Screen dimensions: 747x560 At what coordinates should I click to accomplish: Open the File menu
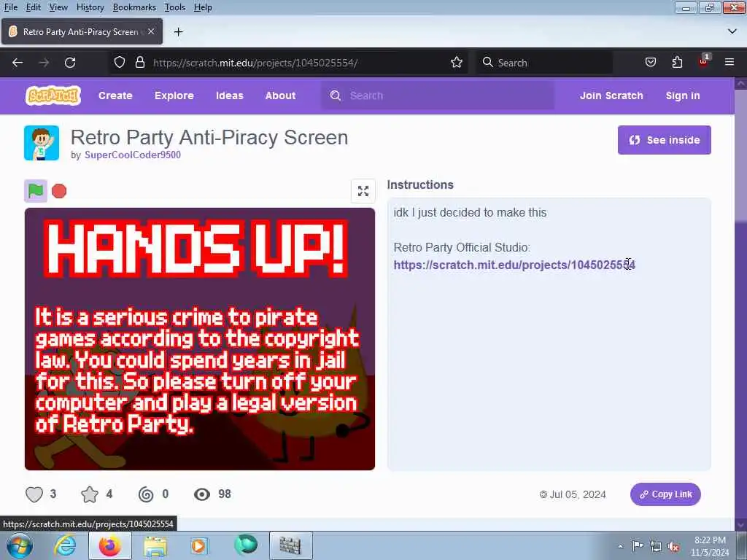coord(10,7)
